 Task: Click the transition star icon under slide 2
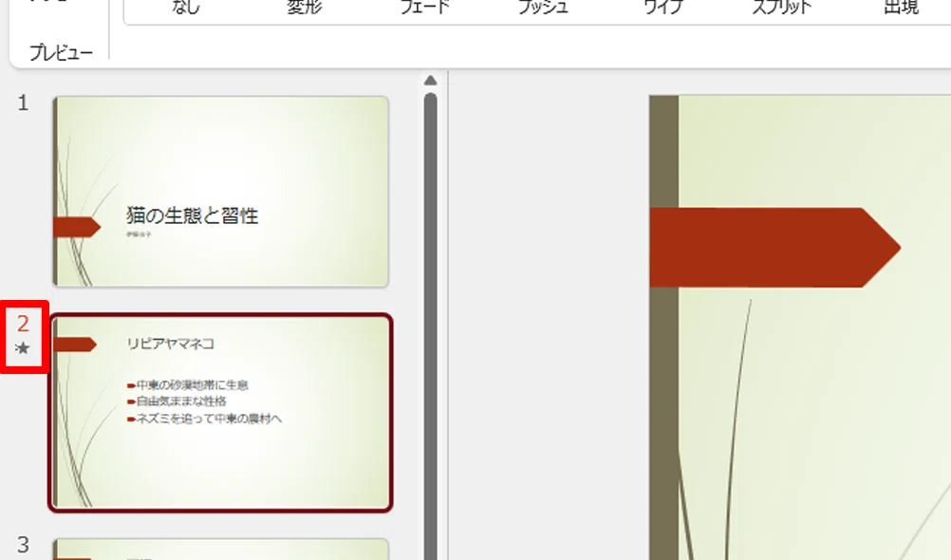coord(23,348)
